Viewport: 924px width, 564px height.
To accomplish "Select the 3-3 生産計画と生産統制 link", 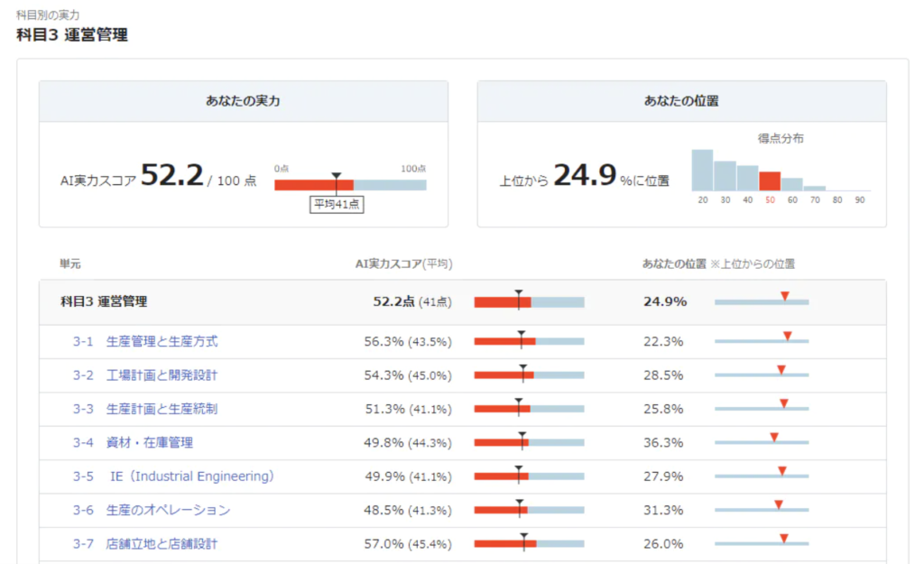I will pyautogui.click(x=145, y=409).
